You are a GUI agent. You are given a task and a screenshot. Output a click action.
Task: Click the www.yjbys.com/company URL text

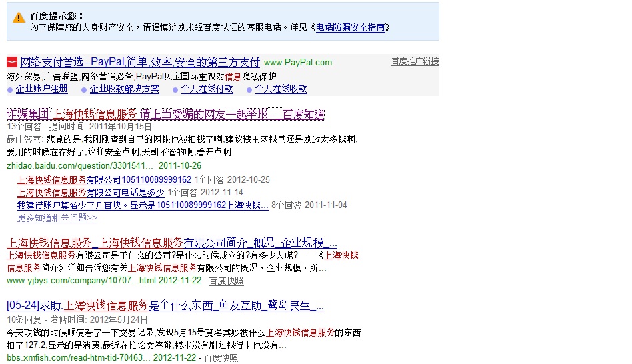(81, 281)
